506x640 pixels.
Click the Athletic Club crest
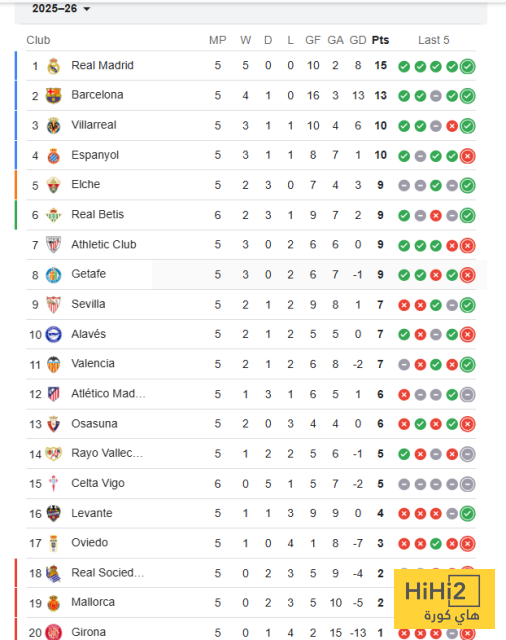53,245
